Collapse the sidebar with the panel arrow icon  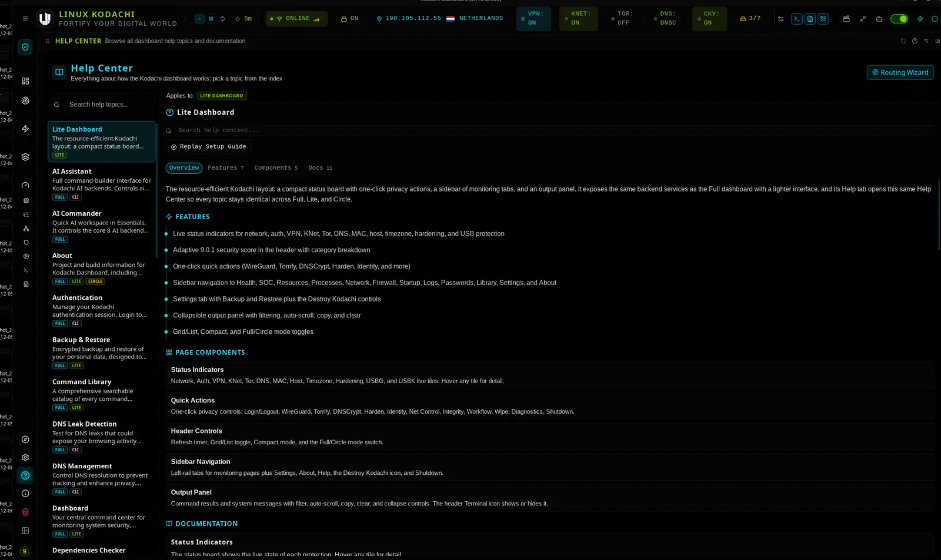coord(25,531)
